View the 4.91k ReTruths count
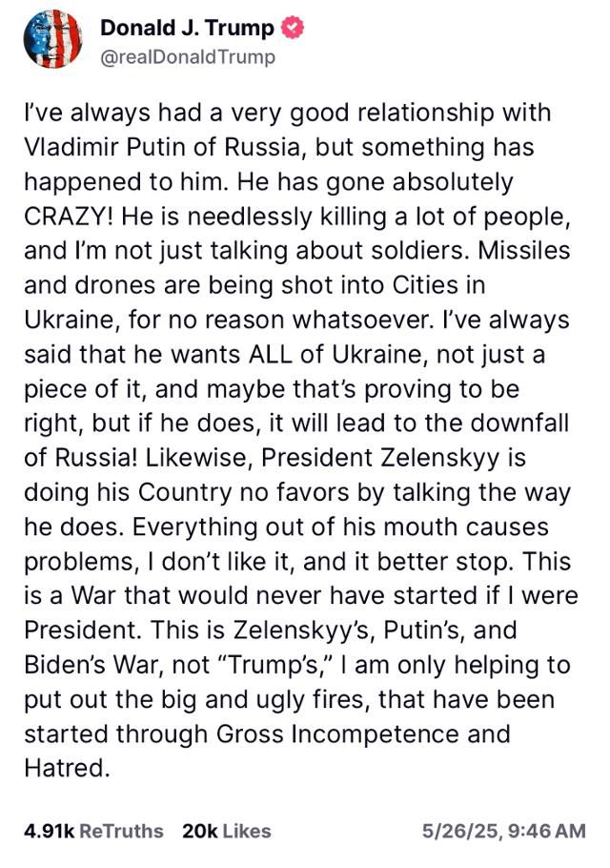The height and width of the screenshot is (868, 610). (93, 832)
